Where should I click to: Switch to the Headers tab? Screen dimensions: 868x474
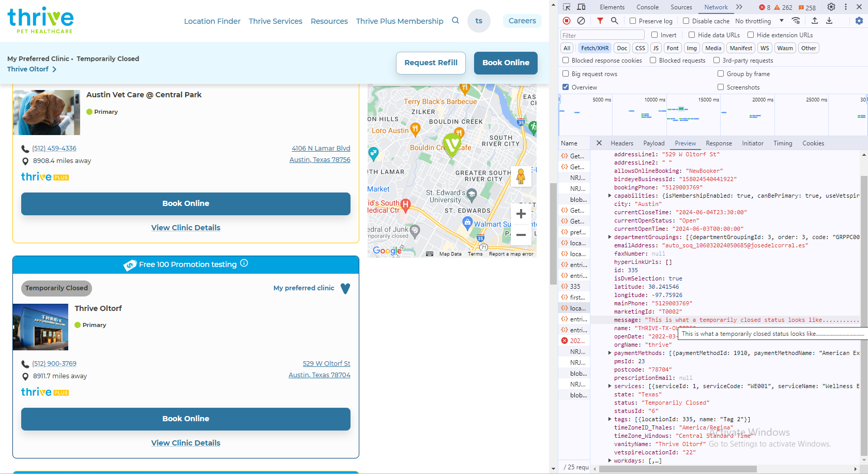tap(621, 143)
